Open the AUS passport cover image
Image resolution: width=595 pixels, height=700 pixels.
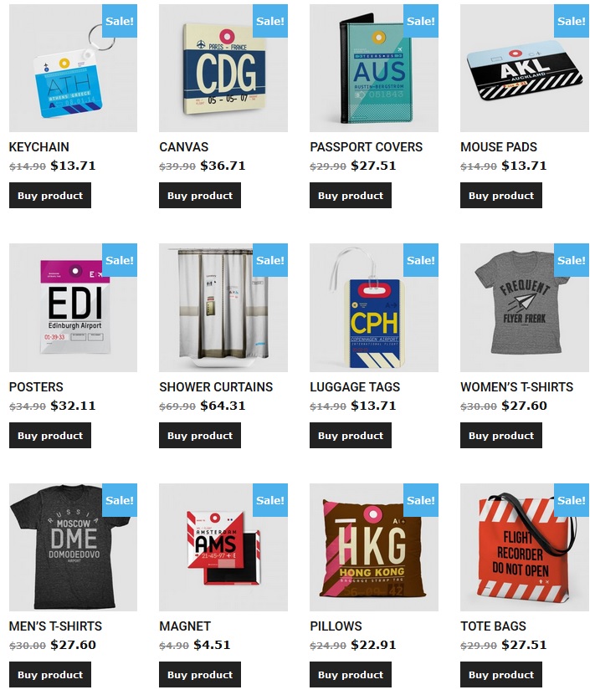click(x=374, y=69)
